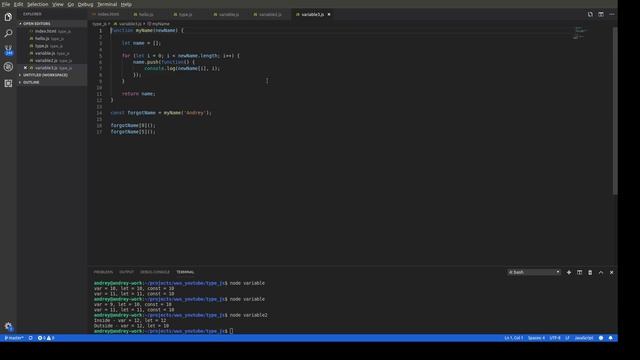Click line number 14 in the editor gutter
The width and height of the screenshot is (640, 360).
(x=99, y=113)
